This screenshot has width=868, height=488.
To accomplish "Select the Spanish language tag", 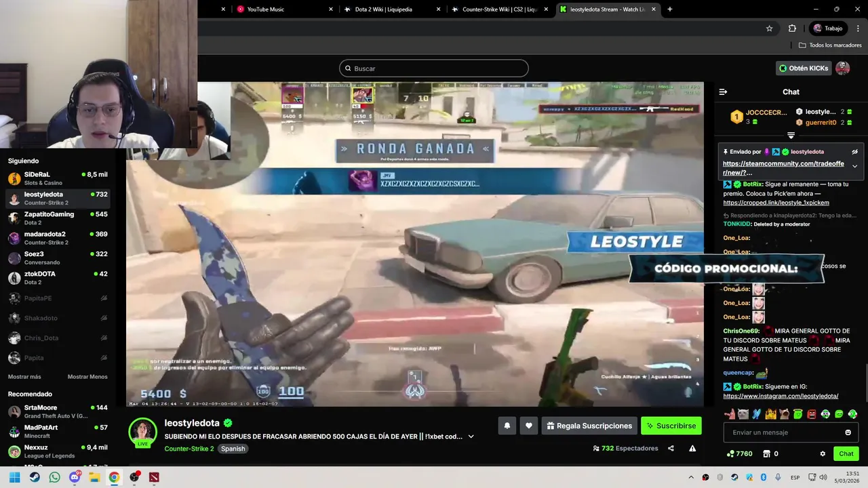I will click(233, 449).
